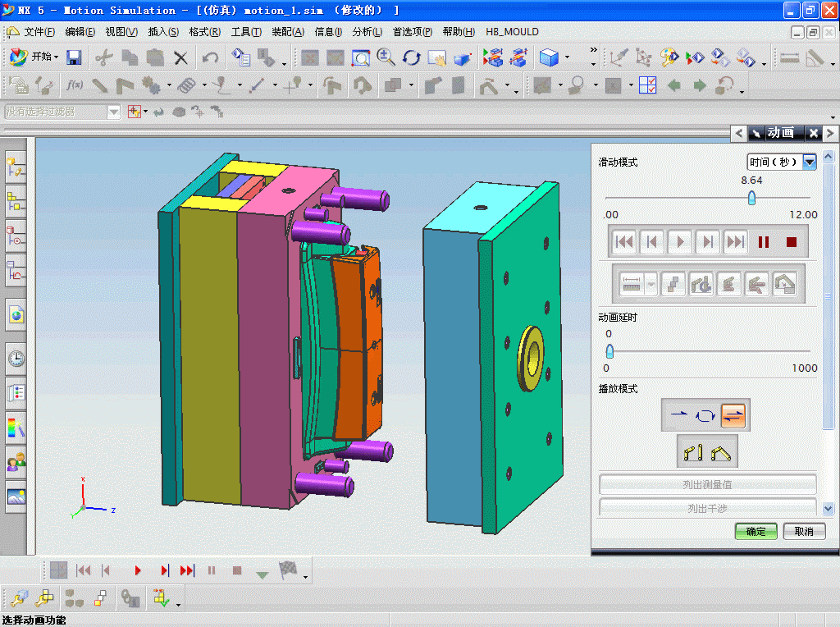Open the 分析(L) menu
Image resolution: width=840 pixels, height=627 pixels.
367,32
